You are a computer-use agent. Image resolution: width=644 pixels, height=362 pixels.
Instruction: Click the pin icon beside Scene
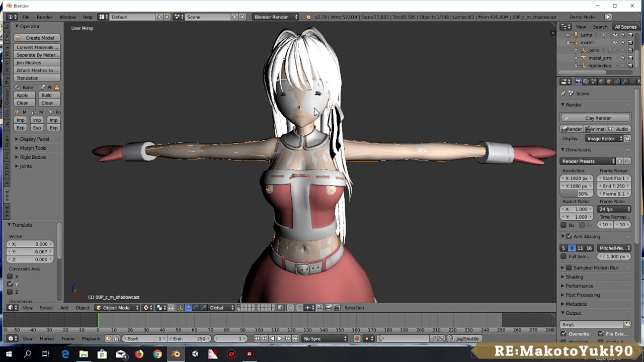tap(563, 94)
